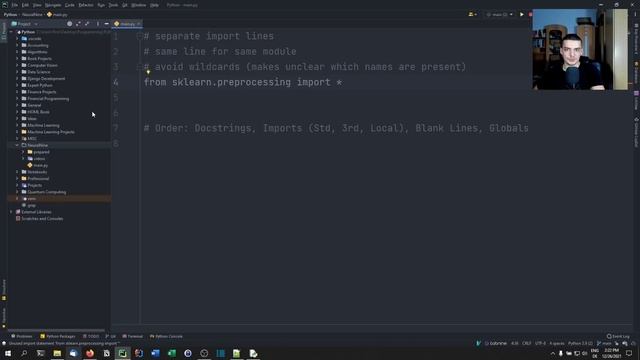
Task: Open the View menu
Action: (x=37, y=5)
